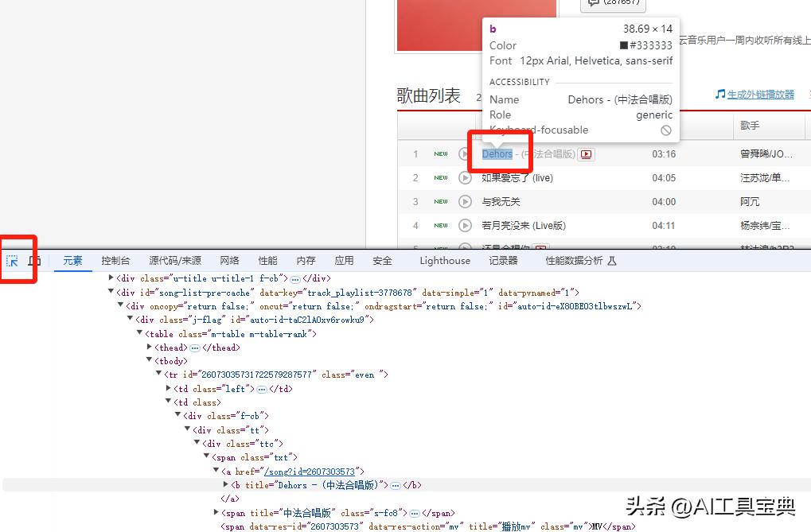Collapse the oncopy return false div
Screen dimensions: 811x532
click(120, 305)
